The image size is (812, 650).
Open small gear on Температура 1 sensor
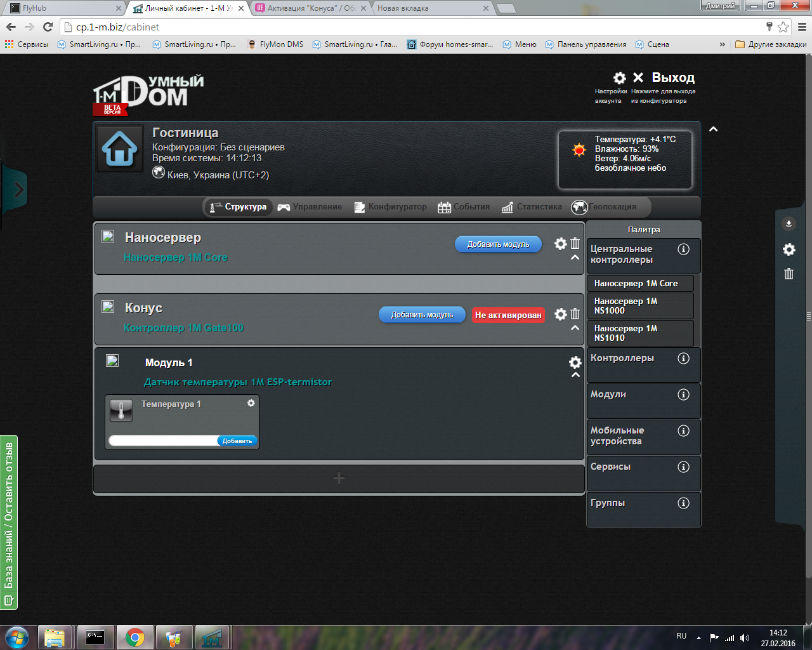[251, 403]
